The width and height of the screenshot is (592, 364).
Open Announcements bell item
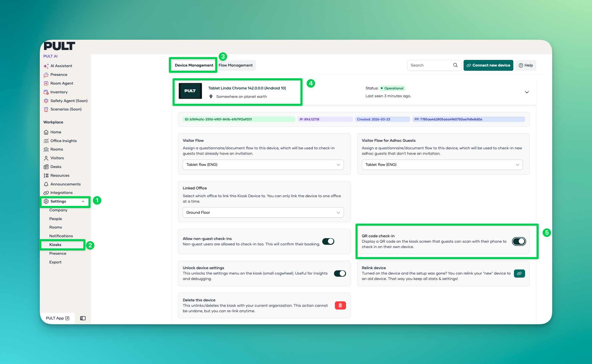pyautogui.click(x=65, y=184)
